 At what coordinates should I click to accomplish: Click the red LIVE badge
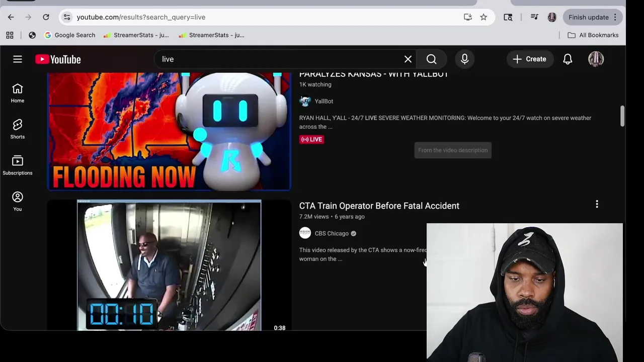pyautogui.click(x=311, y=139)
